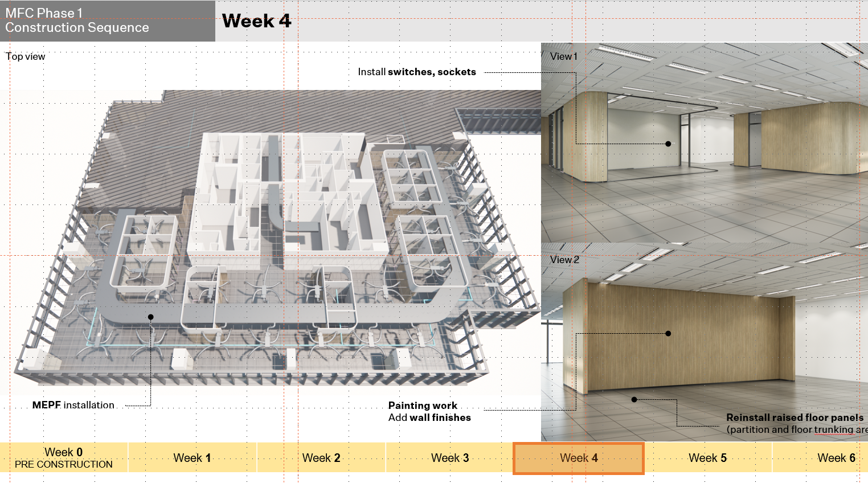868x483 pixels.
Task: Select the Week 2 timeline cell
Action: tap(321, 458)
